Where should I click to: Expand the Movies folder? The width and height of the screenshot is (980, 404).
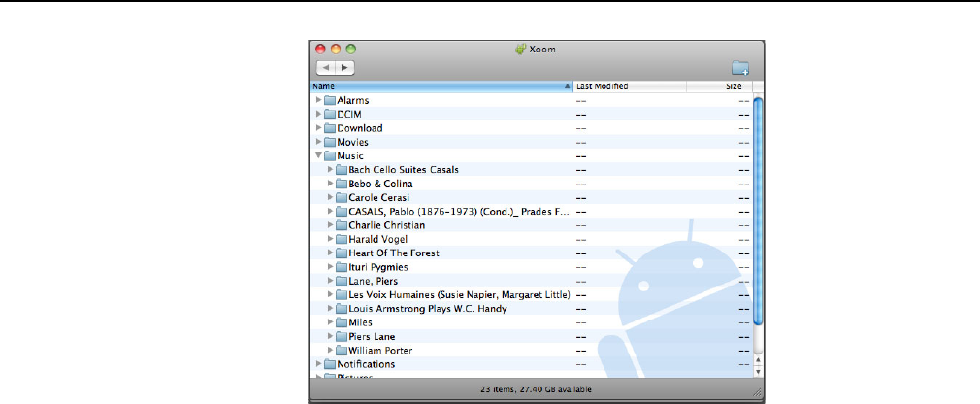319,142
